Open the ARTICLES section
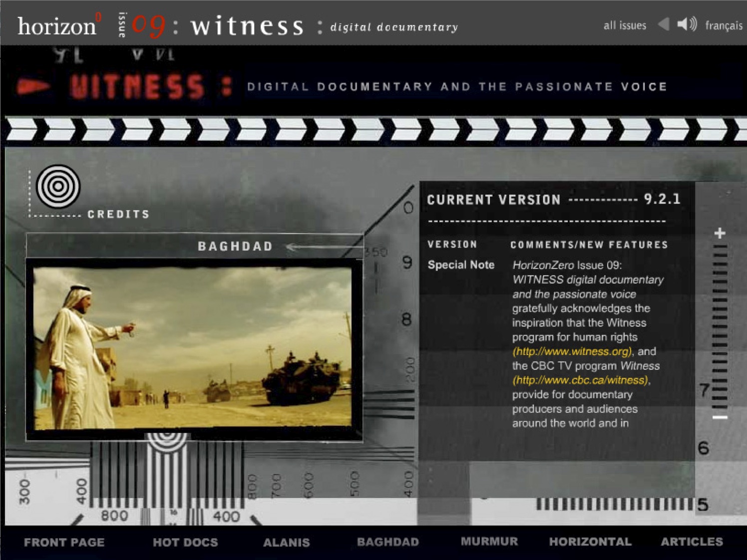Screen dimensions: 747x560 692,541
